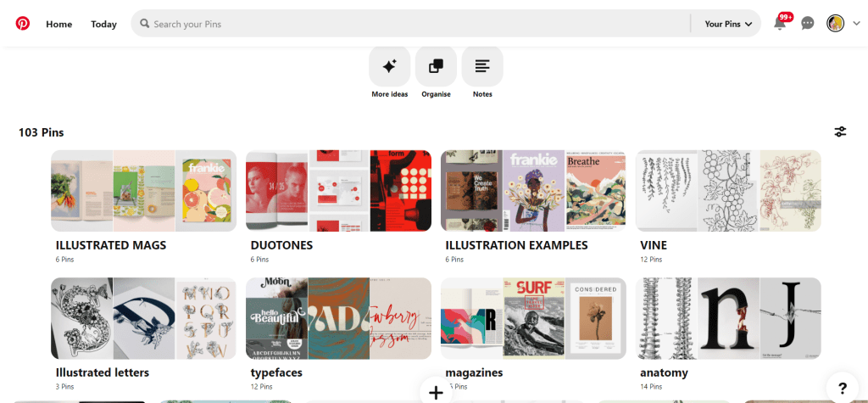Open More ideas sparkle icon
This screenshot has width=868, height=403.
pyautogui.click(x=390, y=66)
